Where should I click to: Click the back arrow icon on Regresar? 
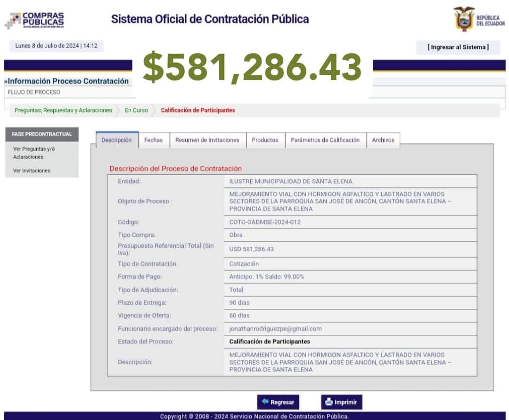point(265,402)
